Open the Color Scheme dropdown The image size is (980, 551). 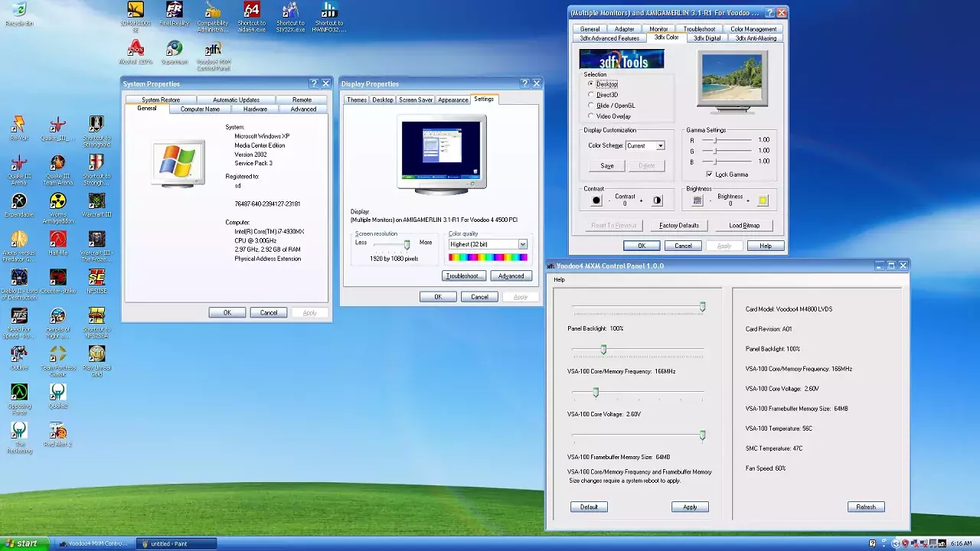pos(660,145)
